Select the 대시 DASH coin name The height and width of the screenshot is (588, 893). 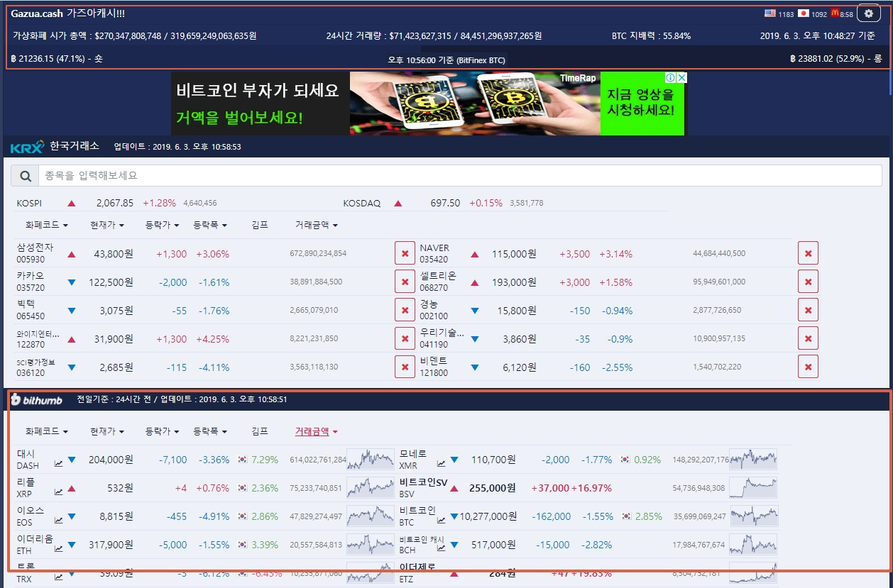(28, 460)
